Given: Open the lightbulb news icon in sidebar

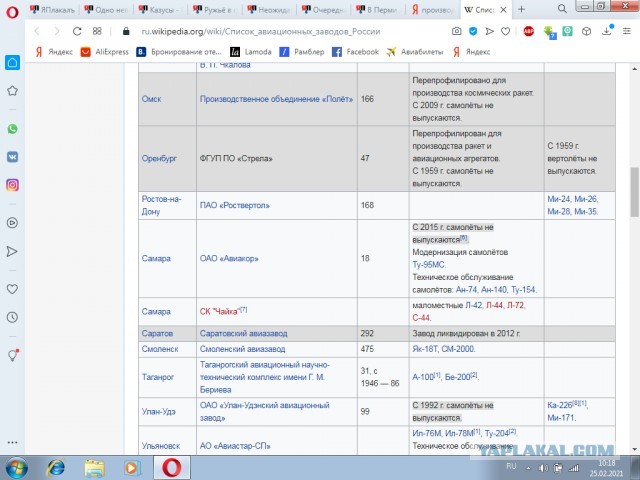Looking at the screenshot, I should coord(13,355).
